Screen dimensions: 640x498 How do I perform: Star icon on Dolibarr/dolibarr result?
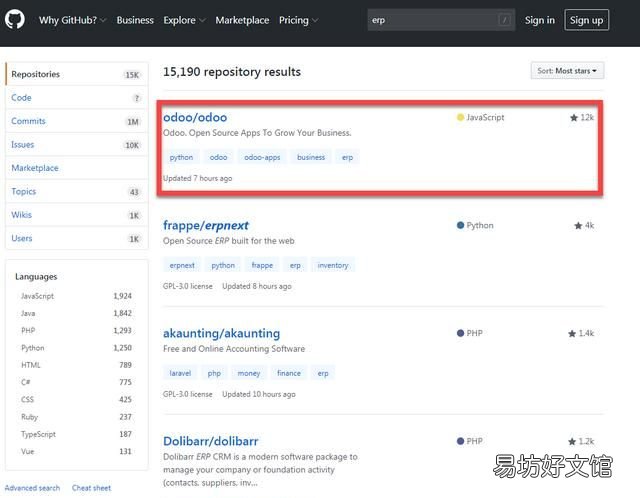pyautogui.click(x=572, y=441)
